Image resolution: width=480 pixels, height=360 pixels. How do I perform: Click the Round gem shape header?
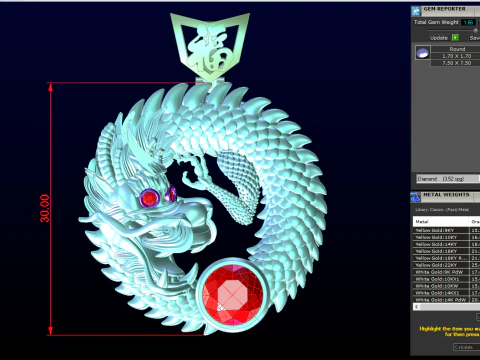click(x=455, y=49)
